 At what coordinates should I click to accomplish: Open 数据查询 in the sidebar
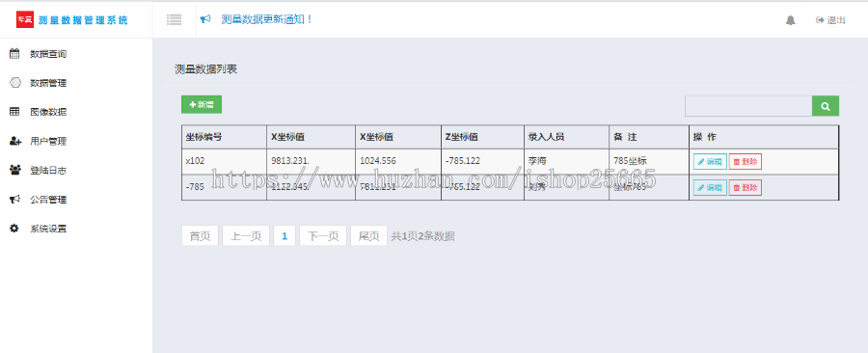pos(48,54)
